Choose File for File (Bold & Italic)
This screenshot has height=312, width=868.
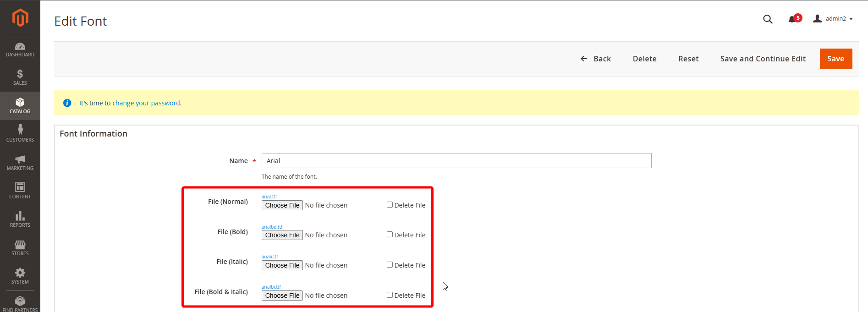[282, 296]
